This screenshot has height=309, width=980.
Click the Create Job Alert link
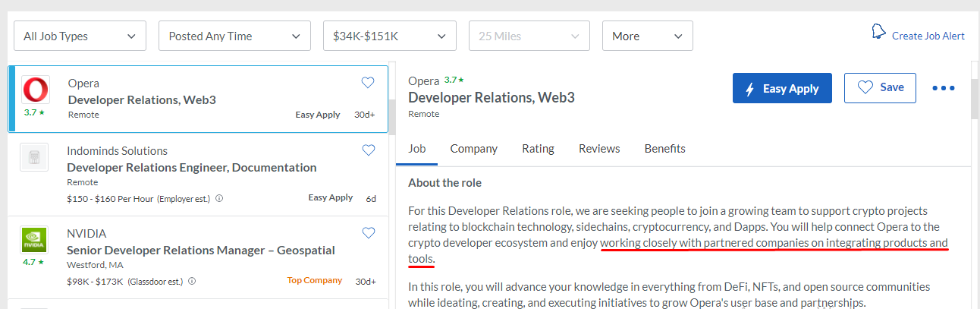click(x=928, y=36)
